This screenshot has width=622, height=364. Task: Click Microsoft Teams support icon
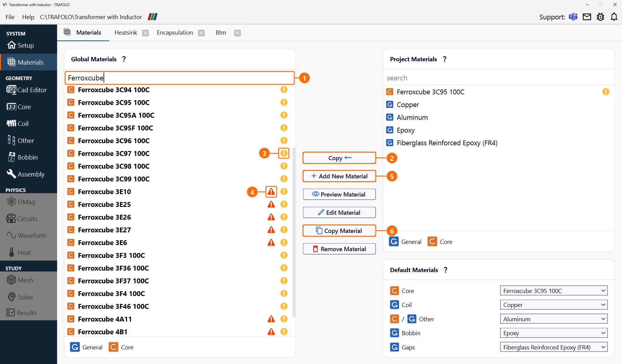click(x=573, y=17)
